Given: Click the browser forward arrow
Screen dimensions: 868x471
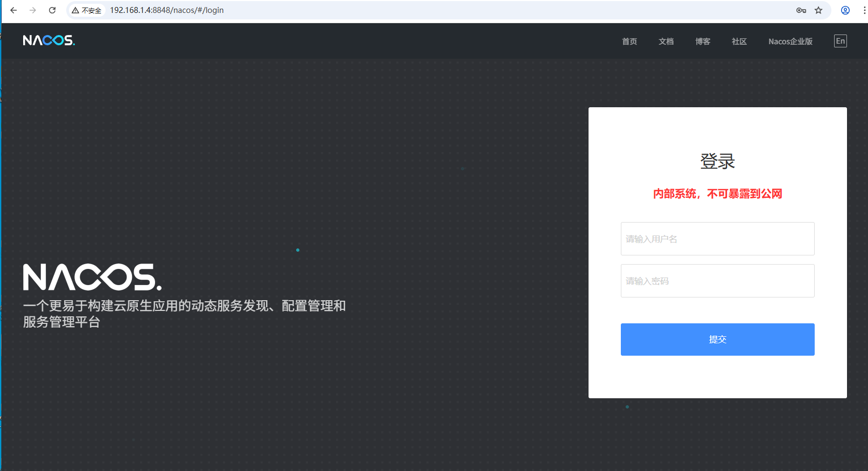Looking at the screenshot, I should 33,10.
